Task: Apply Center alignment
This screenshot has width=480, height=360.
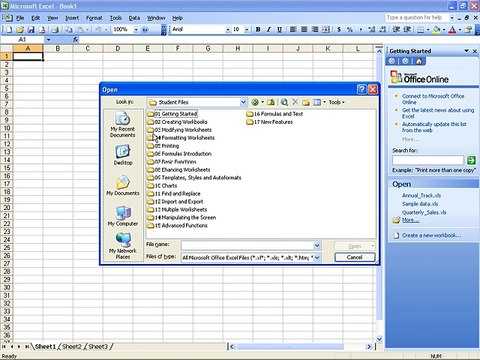Action: [304, 30]
